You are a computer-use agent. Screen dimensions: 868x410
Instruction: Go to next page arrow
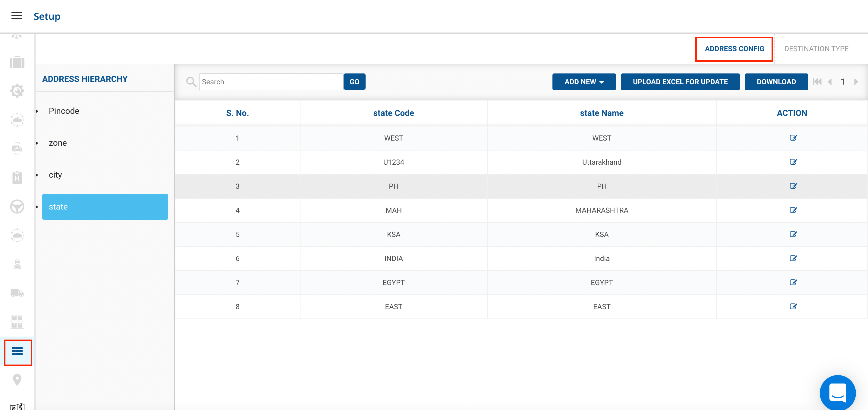click(856, 82)
